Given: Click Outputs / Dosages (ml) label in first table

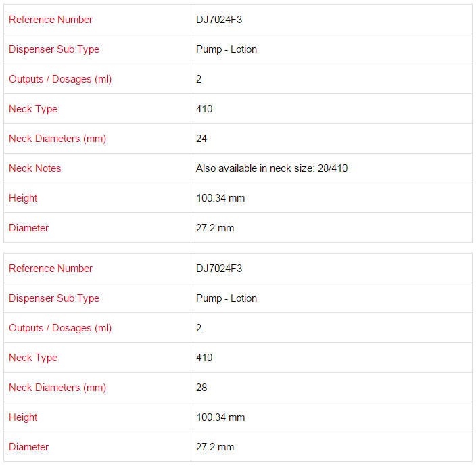Looking at the screenshot, I should (x=60, y=79).
